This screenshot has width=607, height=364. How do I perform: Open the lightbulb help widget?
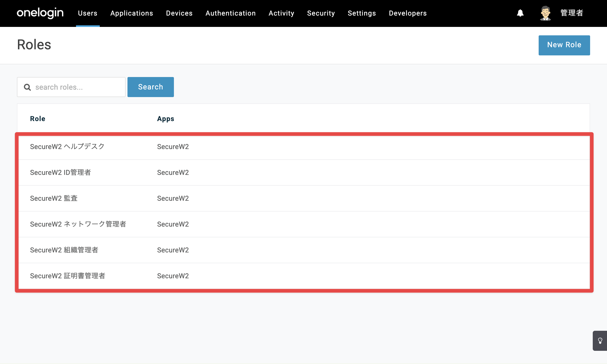[600, 341]
